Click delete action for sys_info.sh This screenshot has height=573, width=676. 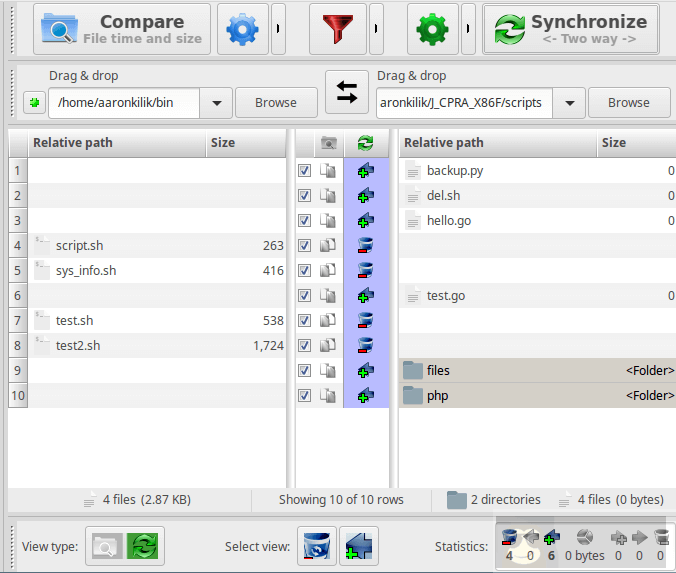click(366, 271)
